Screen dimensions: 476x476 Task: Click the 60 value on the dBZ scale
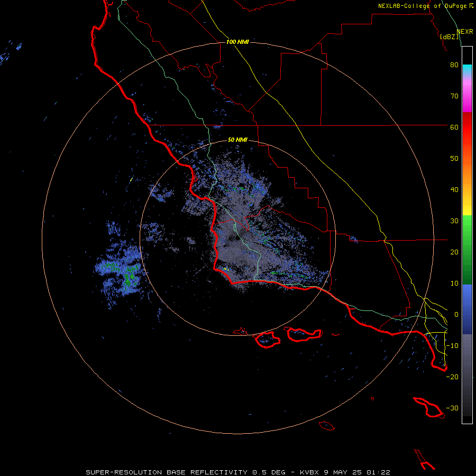pos(454,127)
